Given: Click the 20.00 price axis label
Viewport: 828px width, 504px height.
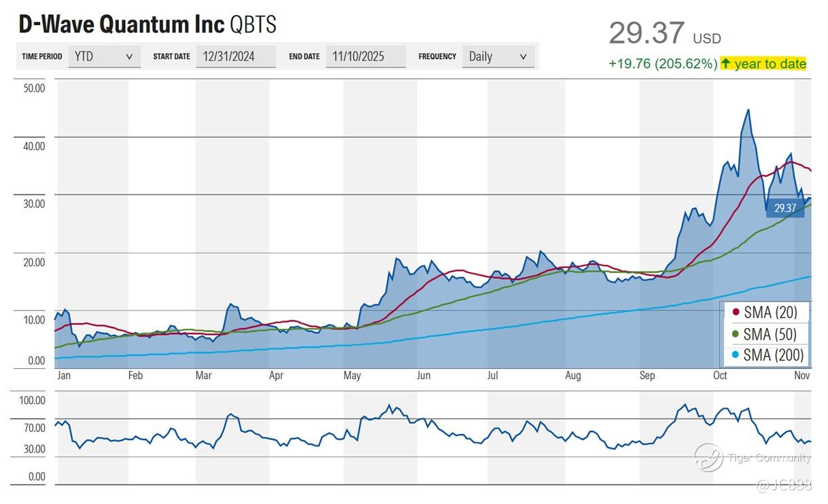Looking at the screenshot, I should (34, 262).
